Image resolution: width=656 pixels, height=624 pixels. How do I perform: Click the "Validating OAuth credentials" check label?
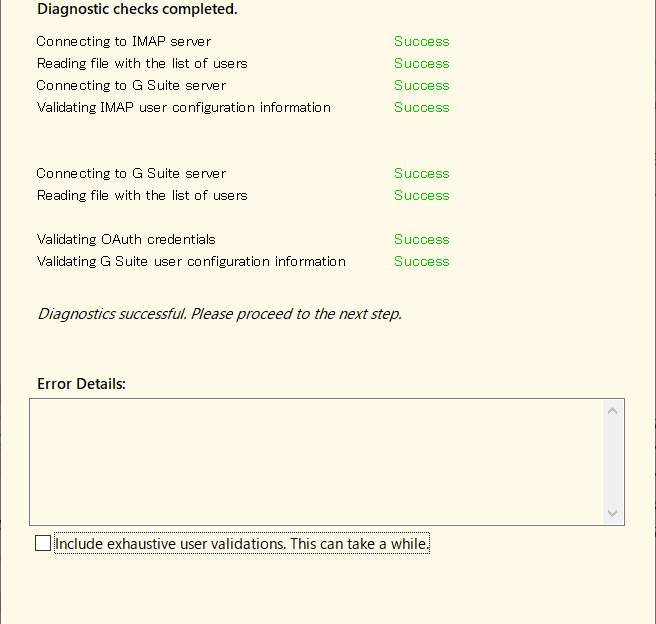pyautogui.click(x=126, y=239)
